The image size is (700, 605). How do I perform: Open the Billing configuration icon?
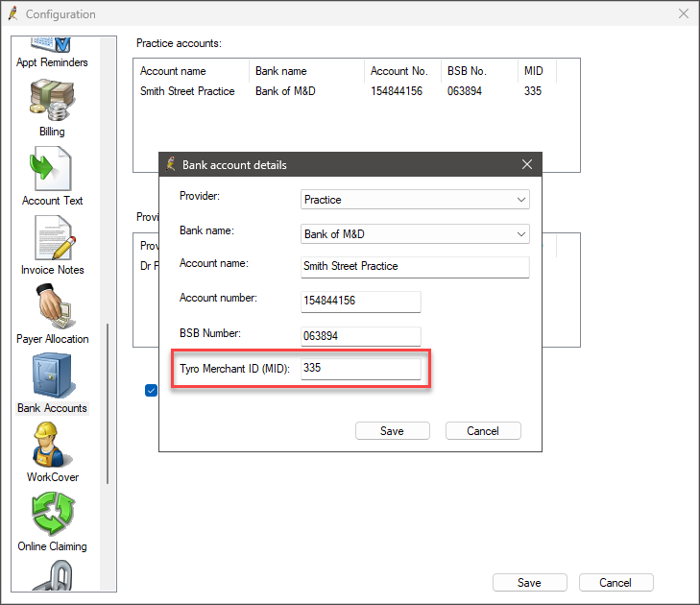tap(52, 108)
